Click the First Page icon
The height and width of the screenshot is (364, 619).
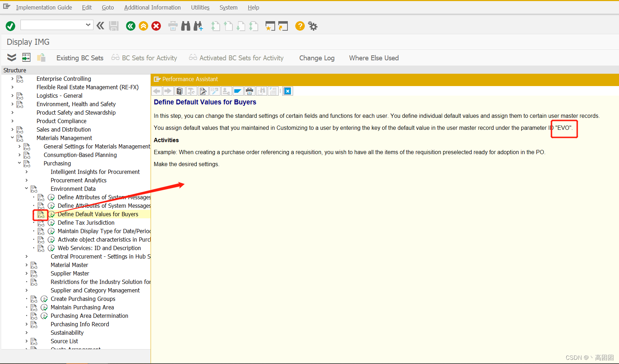[216, 26]
